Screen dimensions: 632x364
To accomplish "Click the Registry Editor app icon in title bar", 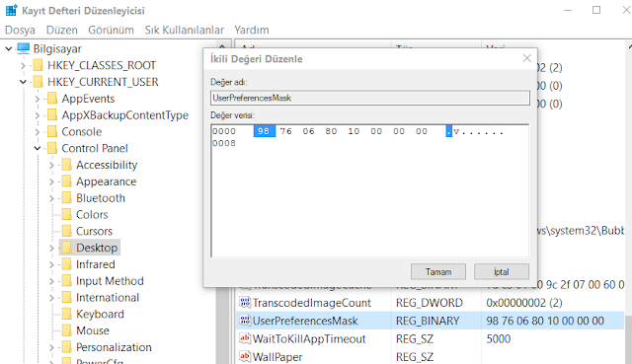I will 11,10.
